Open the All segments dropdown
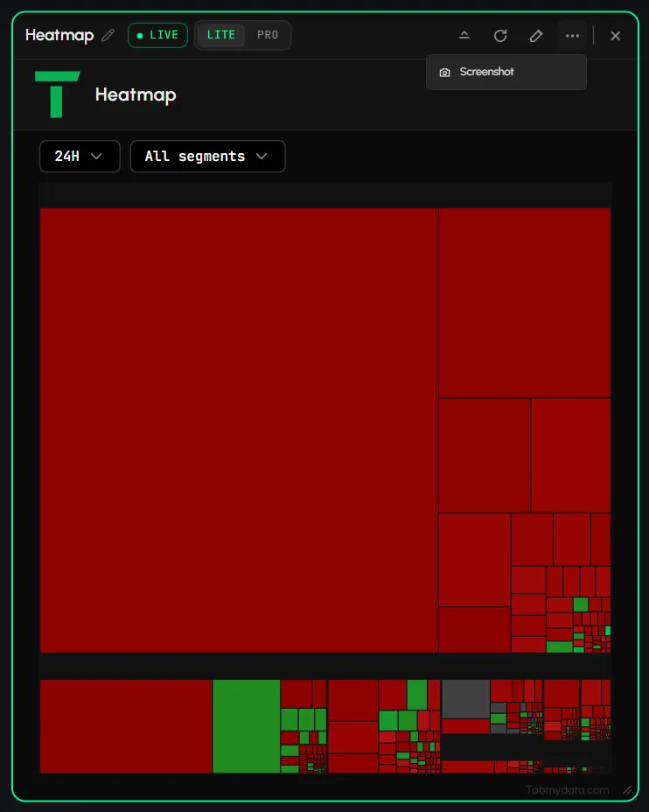This screenshot has height=812, width=649. pyautogui.click(x=207, y=157)
